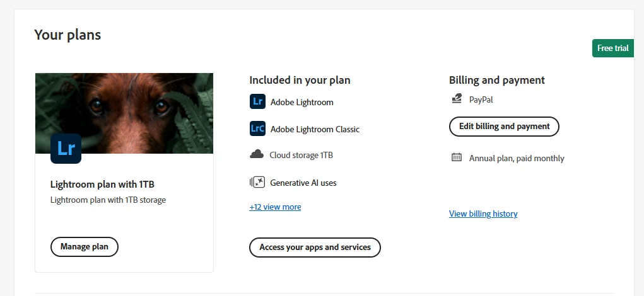Click the Adobe Lightroom label
The image size is (644, 296).
302,102
